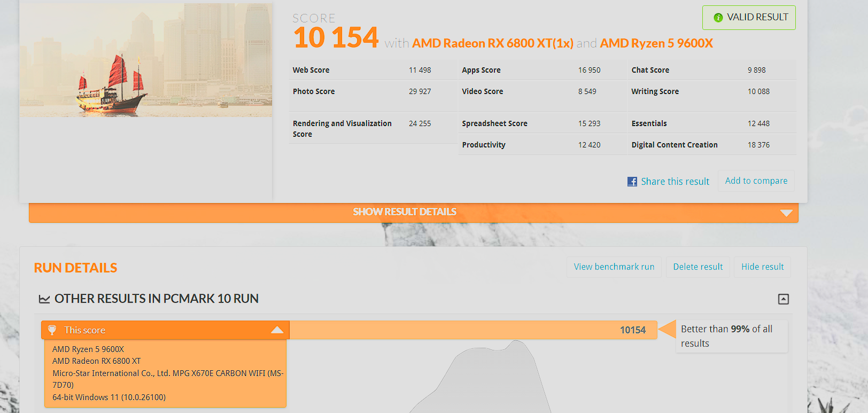868x413 pixels.
Task: Click Hide result button
Action: click(763, 267)
